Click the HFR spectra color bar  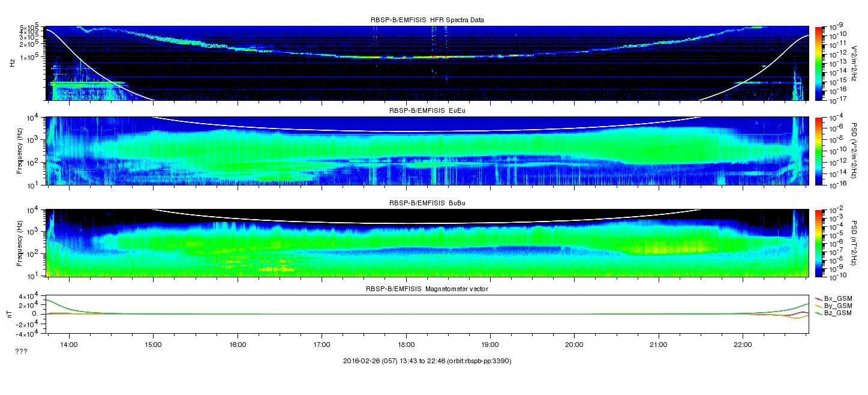[x=818, y=62]
